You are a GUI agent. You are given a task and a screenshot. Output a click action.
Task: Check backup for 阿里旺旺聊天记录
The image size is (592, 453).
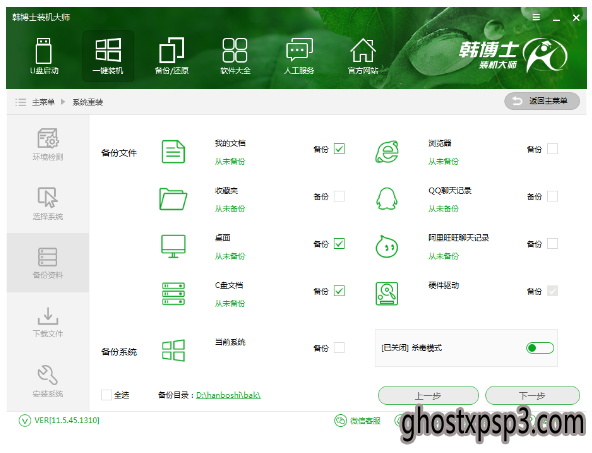(552, 243)
